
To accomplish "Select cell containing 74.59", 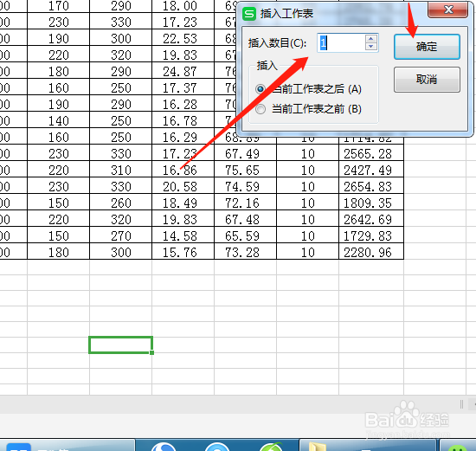I will pos(245,185).
